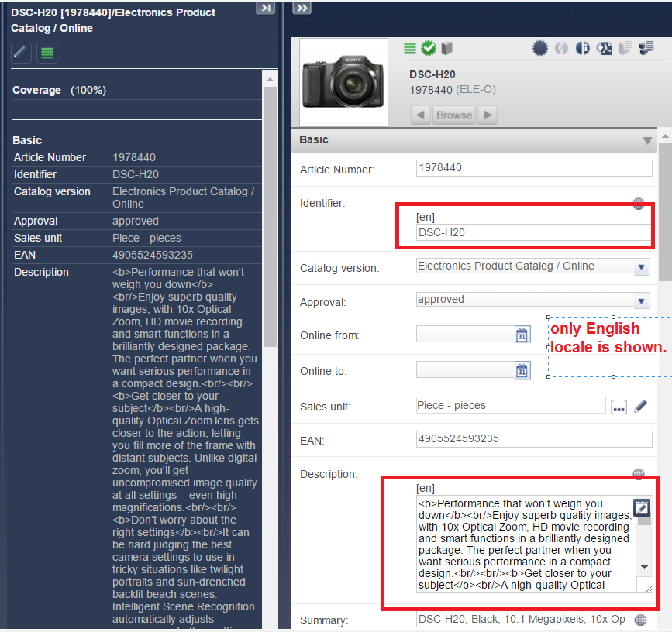This screenshot has width=672, height=632.
Task: Open the Approval dropdown
Action: (641, 301)
